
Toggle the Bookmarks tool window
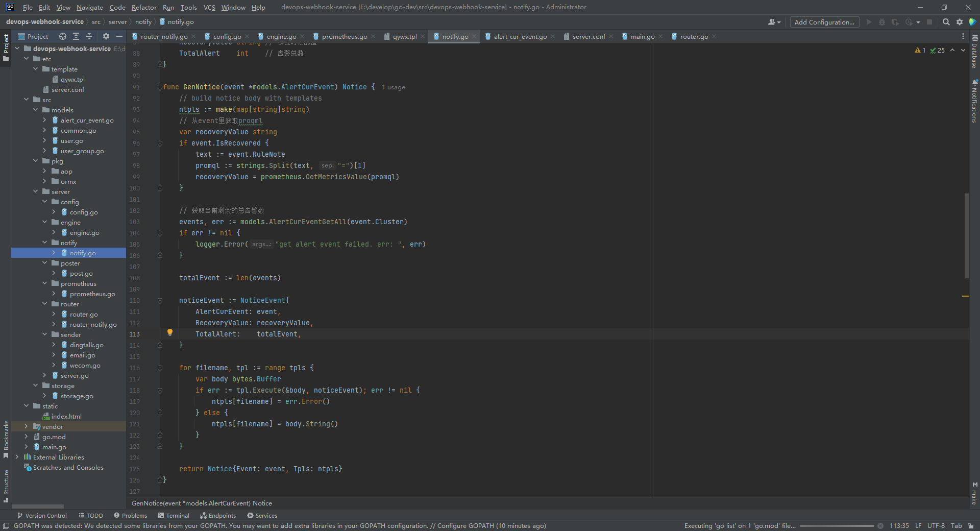click(6, 439)
